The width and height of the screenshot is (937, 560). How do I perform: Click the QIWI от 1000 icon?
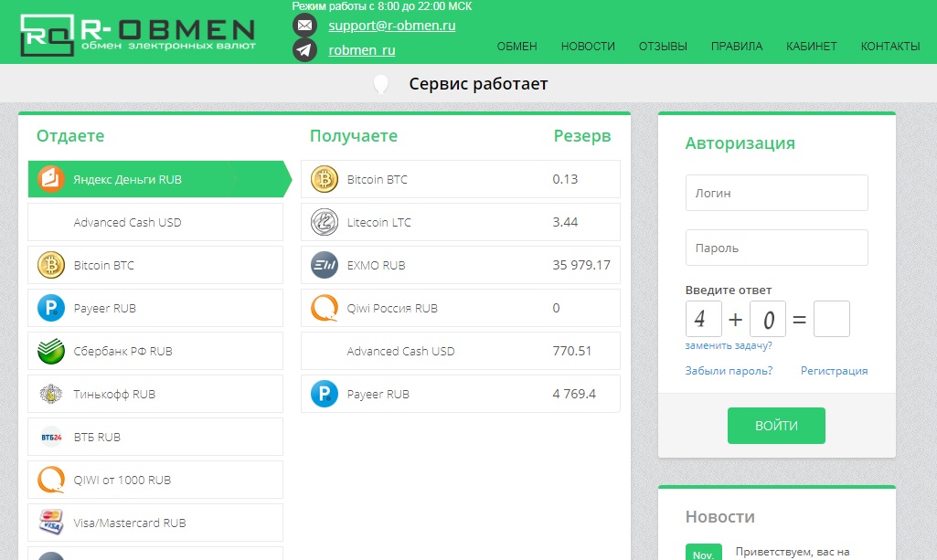tap(51, 480)
